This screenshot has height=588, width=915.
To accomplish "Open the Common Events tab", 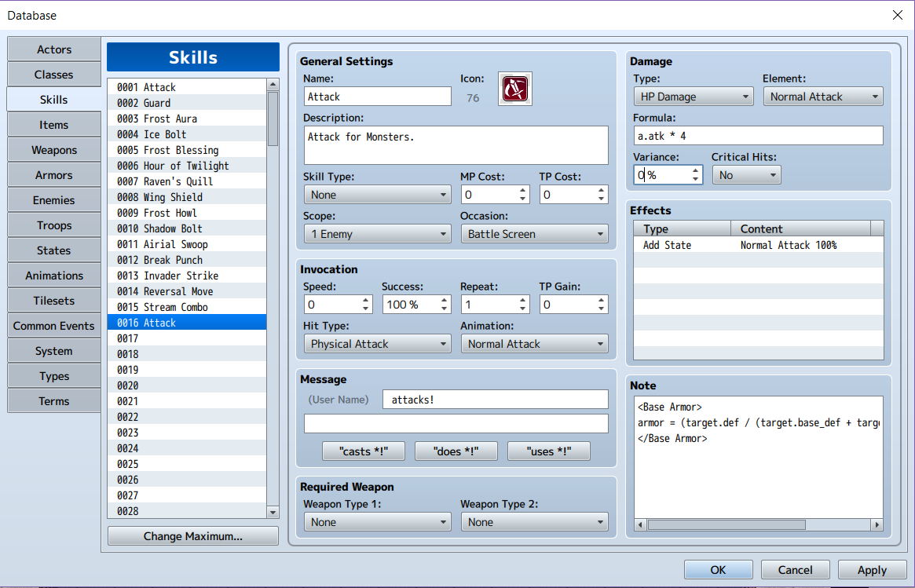I will (x=53, y=326).
